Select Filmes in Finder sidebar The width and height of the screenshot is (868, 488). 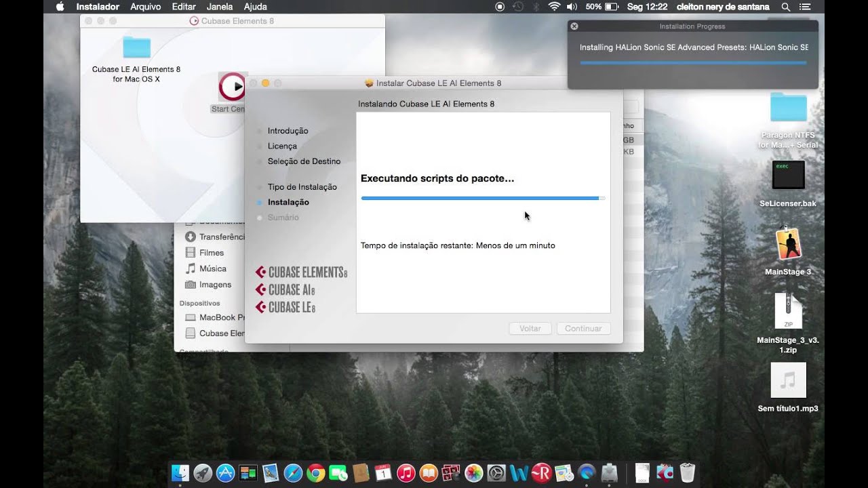click(x=205, y=253)
